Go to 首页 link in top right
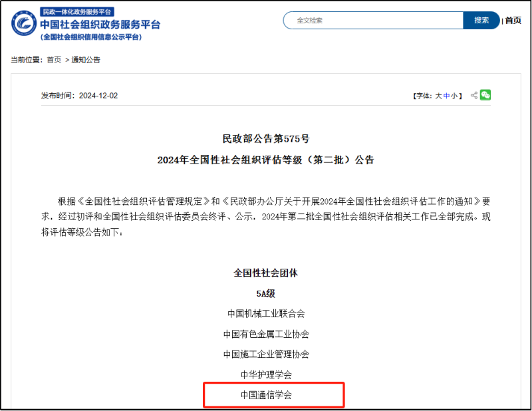Image resolution: width=532 pixels, height=411 pixels. pyautogui.click(x=513, y=21)
